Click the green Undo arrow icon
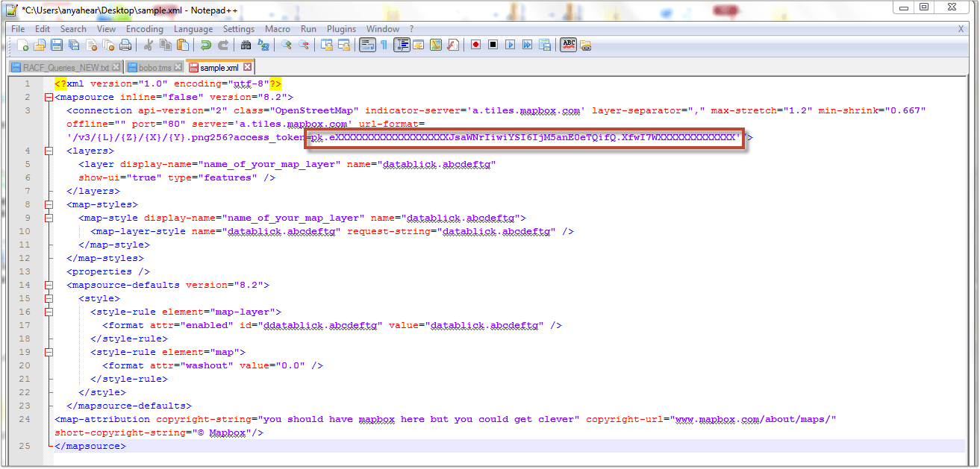 click(205, 45)
